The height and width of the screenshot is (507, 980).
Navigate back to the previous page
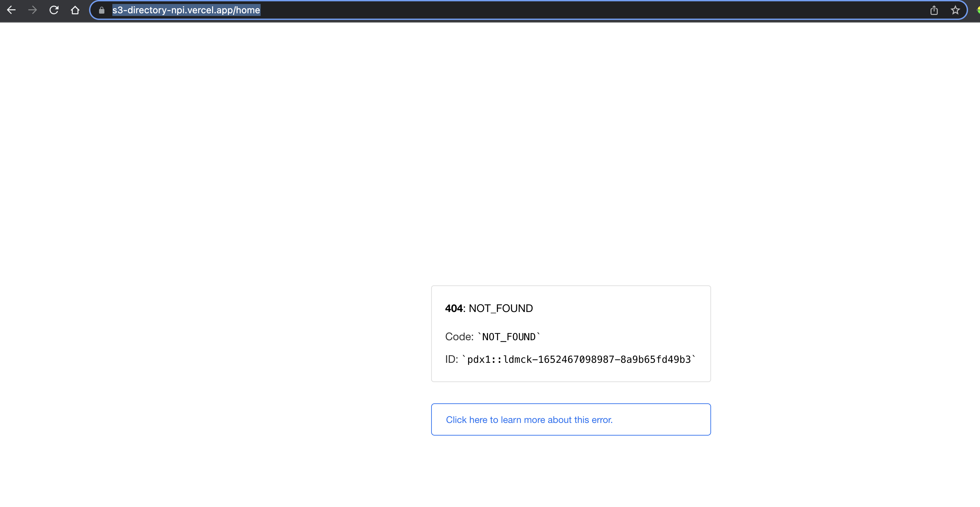click(12, 10)
